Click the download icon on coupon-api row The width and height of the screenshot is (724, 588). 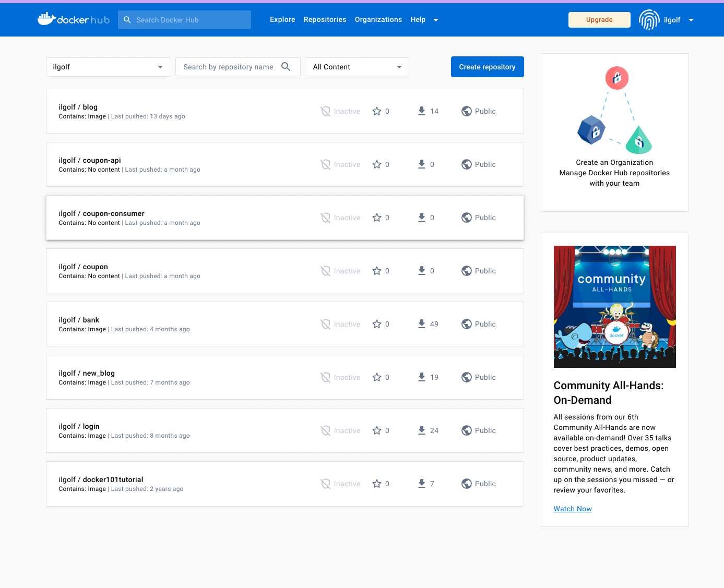pos(422,164)
